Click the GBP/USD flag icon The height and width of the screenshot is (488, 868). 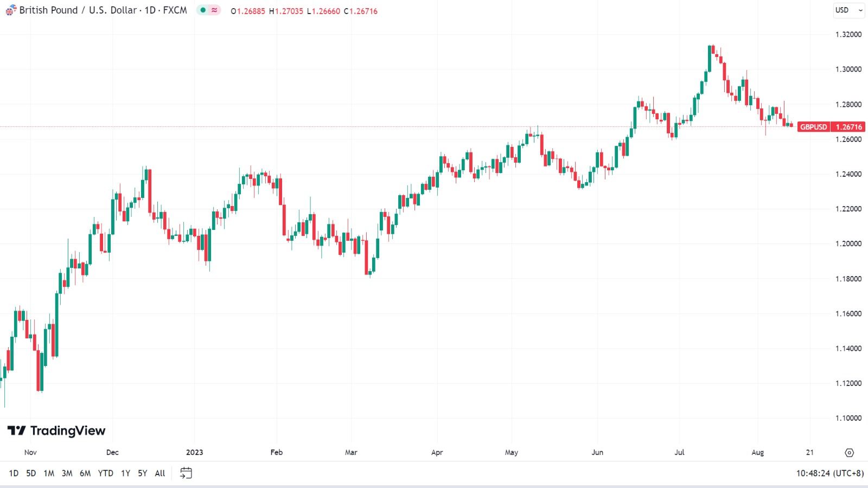coord(11,10)
